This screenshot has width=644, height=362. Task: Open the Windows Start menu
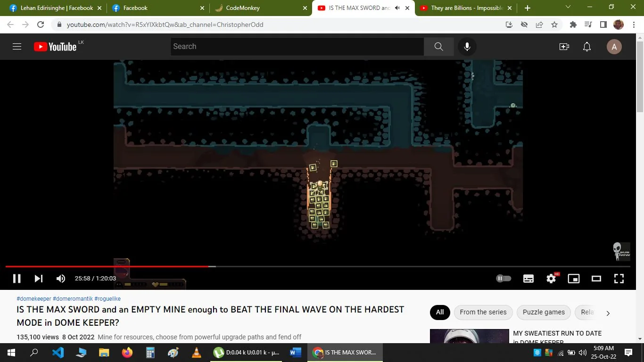point(11,353)
